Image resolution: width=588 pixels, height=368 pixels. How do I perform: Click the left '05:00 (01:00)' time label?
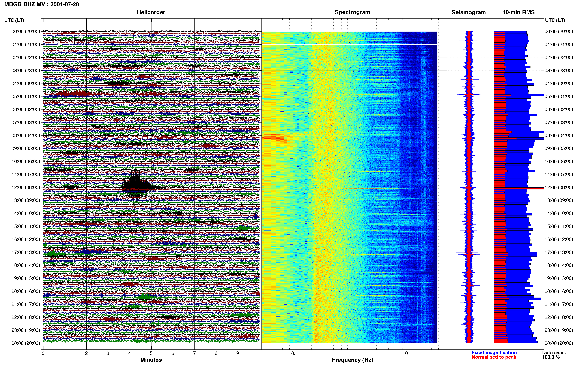(26, 96)
